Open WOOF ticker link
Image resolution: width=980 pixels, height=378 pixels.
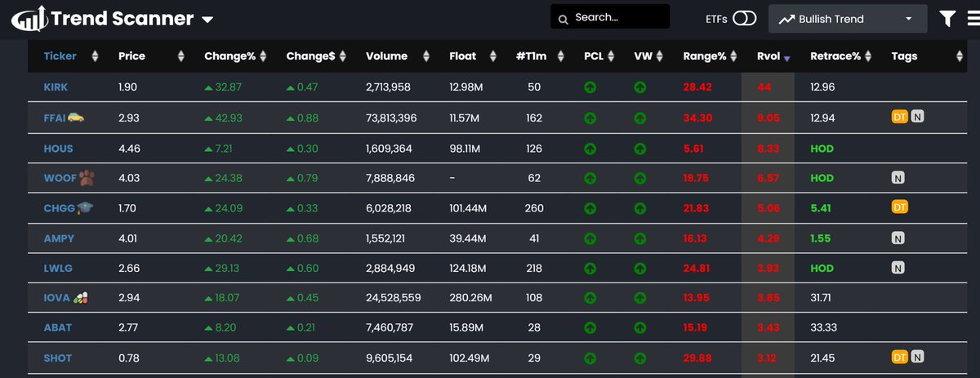tap(60, 178)
